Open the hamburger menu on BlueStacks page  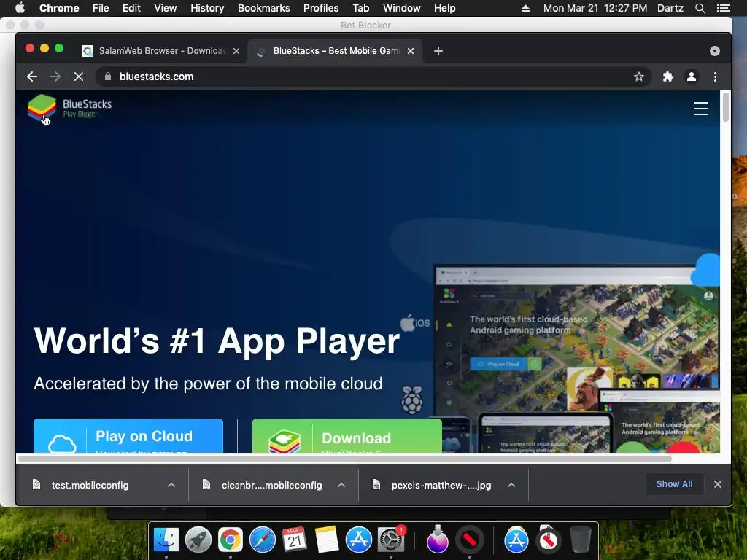tap(700, 109)
